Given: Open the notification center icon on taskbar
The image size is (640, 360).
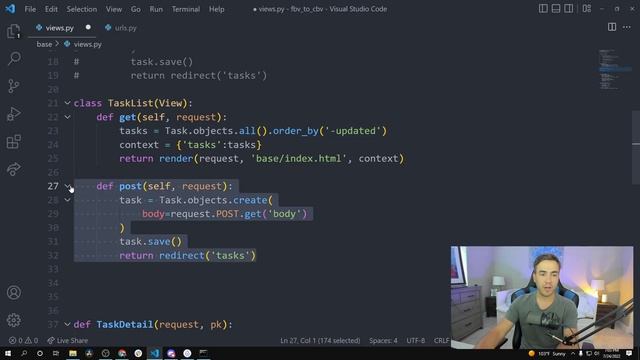Looking at the screenshot, I should pyautogui.click(x=629, y=353).
